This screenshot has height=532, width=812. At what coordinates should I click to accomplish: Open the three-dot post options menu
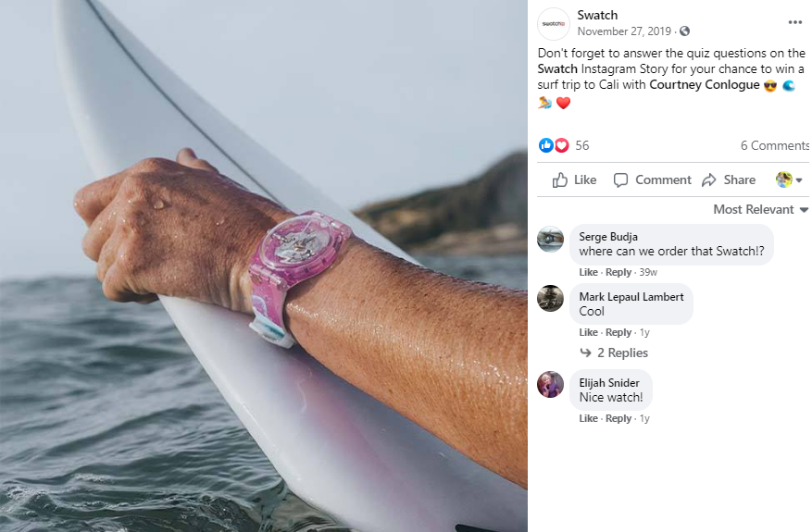pyautogui.click(x=794, y=22)
